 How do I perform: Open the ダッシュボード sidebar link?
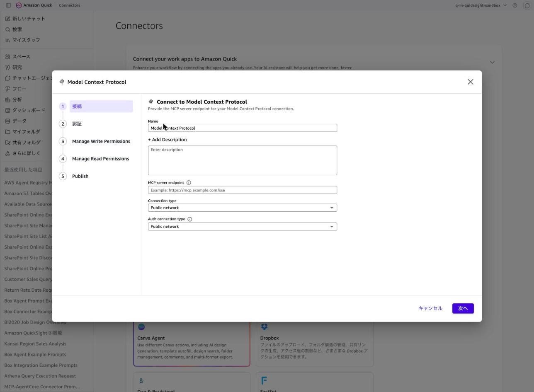29,111
